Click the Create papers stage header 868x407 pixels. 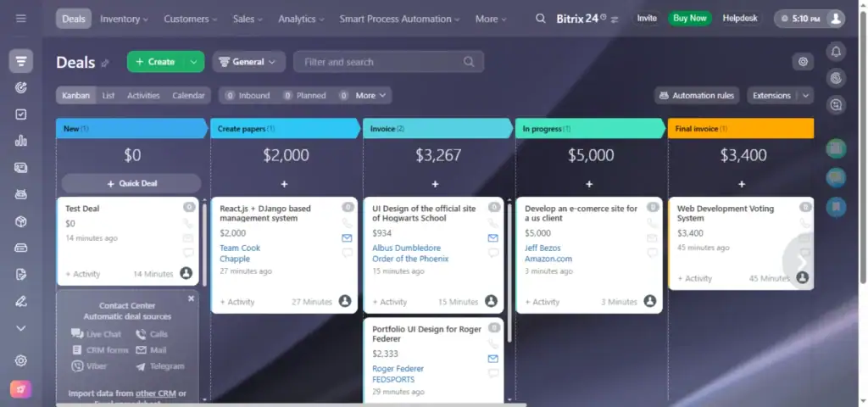(285, 129)
